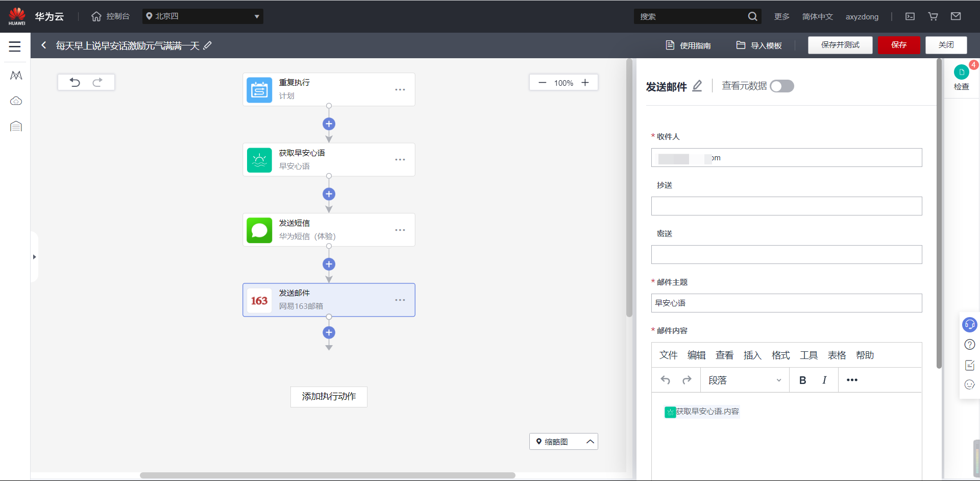Click the 关闭 button

click(x=946, y=45)
